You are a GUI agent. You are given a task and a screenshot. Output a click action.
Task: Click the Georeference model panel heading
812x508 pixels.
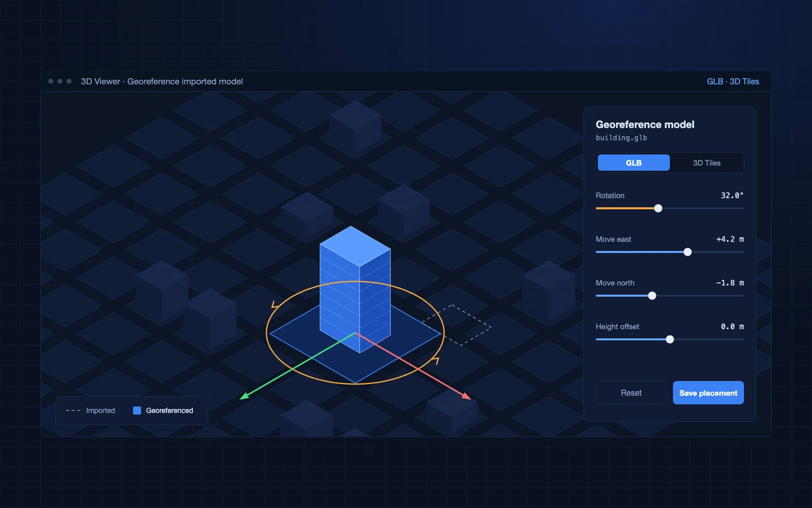[x=645, y=124]
